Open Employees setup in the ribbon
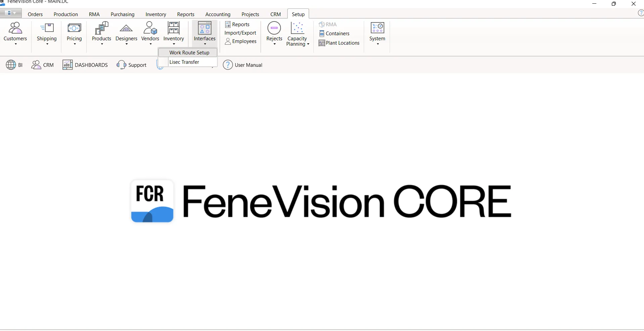 click(x=241, y=41)
